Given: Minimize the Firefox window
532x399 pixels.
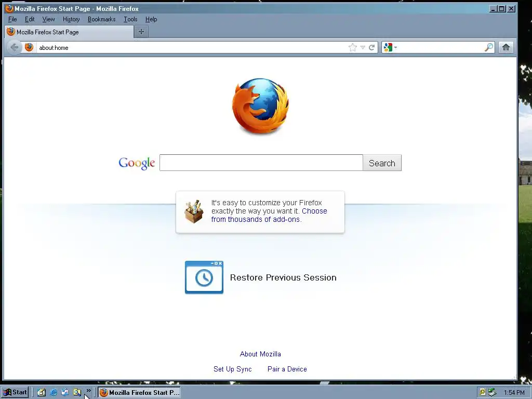Looking at the screenshot, I should tap(494, 9).
